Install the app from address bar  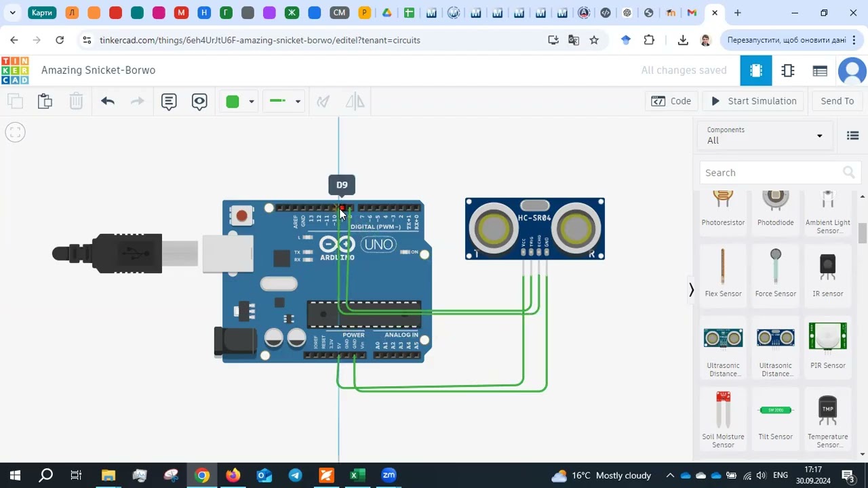point(553,40)
